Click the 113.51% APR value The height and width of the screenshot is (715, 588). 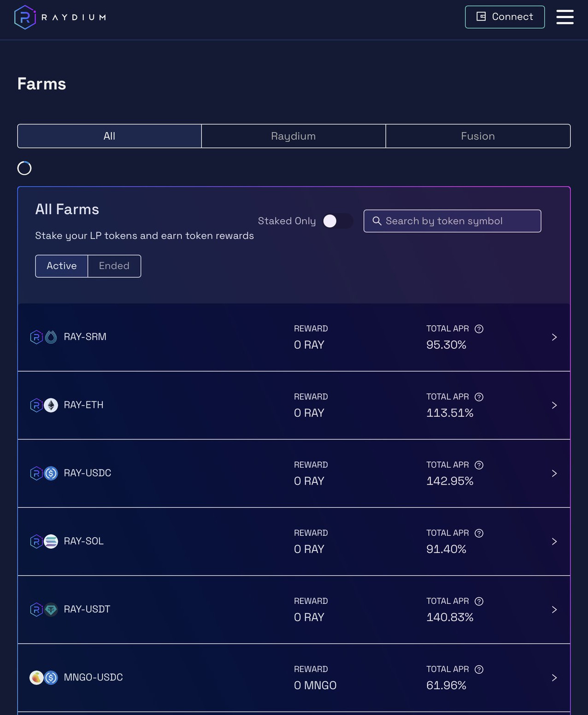450,413
